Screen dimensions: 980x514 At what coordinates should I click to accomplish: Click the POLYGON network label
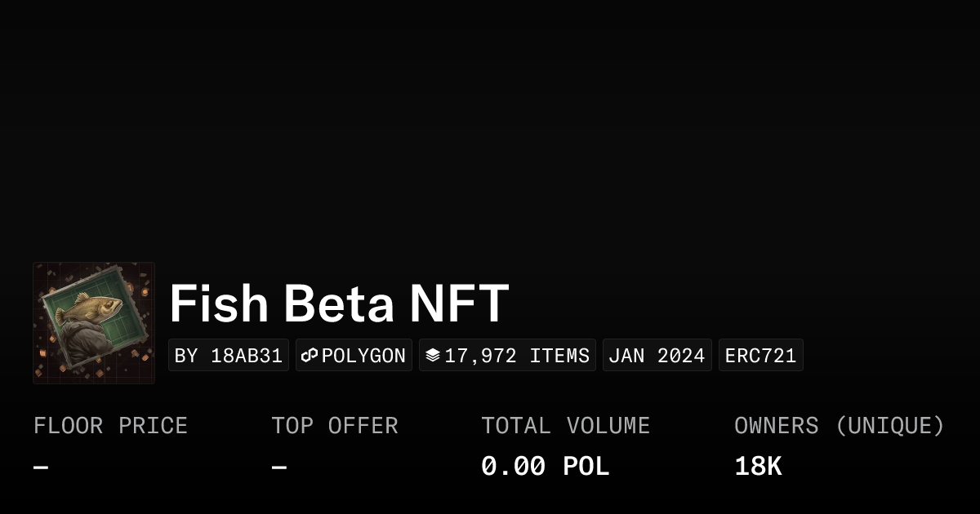coord(364,356)
